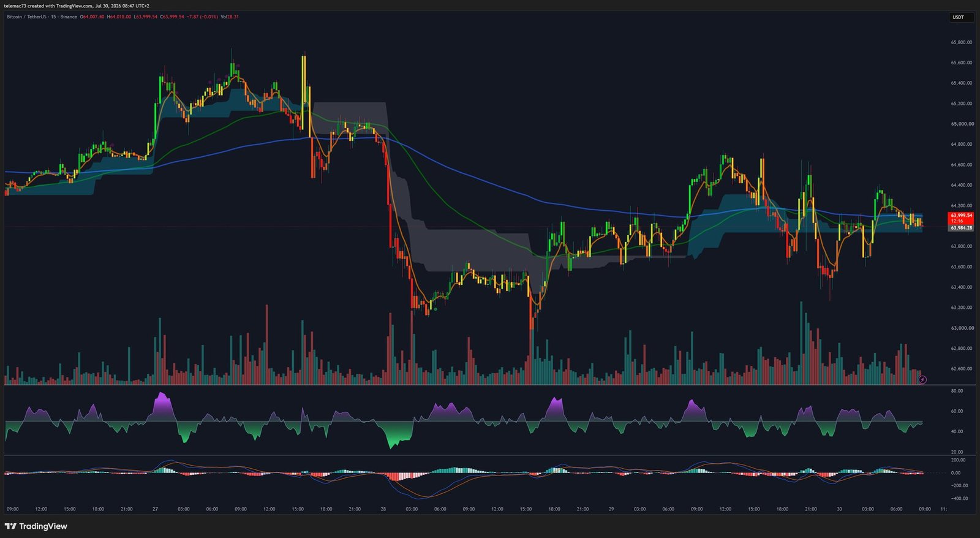The width and height of the screenshot is (980, 538).
Task: Click the 64,800.00 price axis label
Action: (x=962, y=144)
